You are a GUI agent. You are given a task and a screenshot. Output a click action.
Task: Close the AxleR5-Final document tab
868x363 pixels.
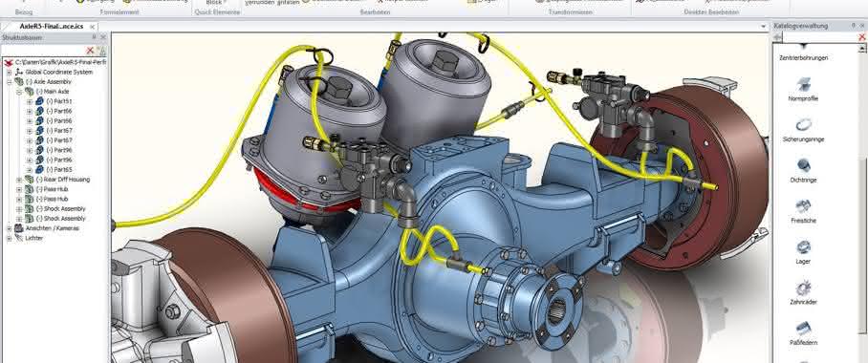point(92,26)
